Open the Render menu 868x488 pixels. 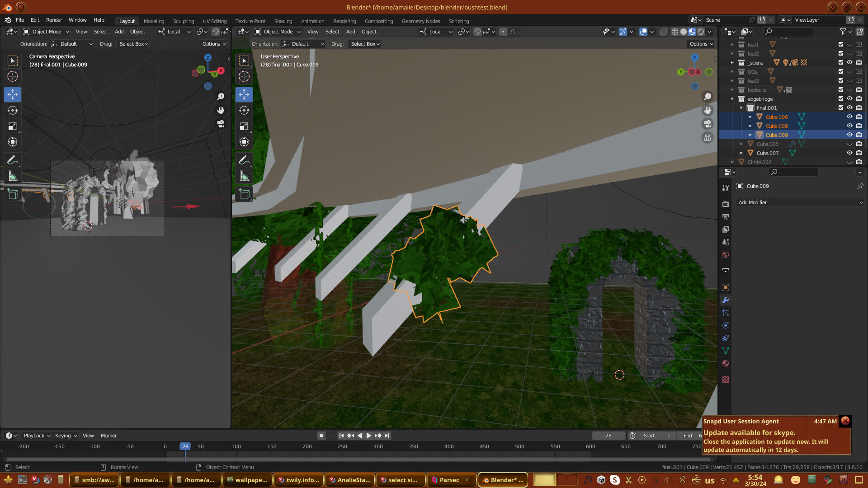coord(54,20)
